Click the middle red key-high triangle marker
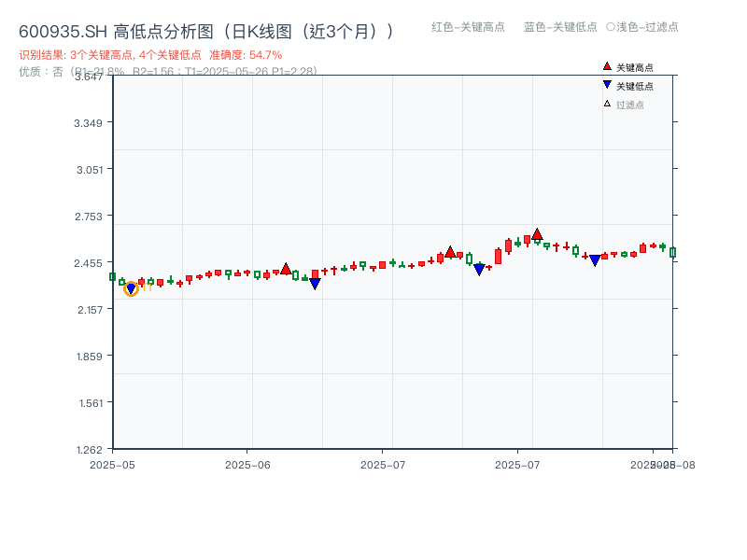The height and width of the screenshot is (560, 747). pyautogui.click(x=450, y=252)
